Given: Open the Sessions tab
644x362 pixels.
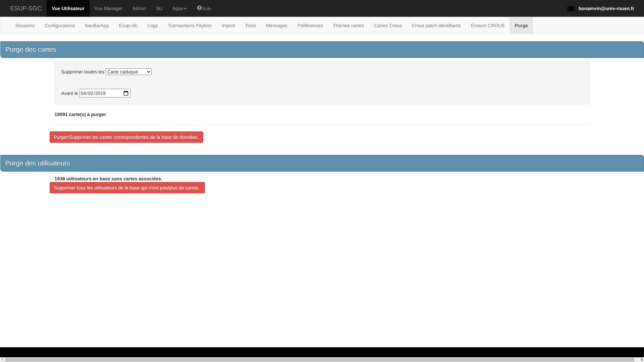Looking at the screenshot, I should [x=25, y=25].
